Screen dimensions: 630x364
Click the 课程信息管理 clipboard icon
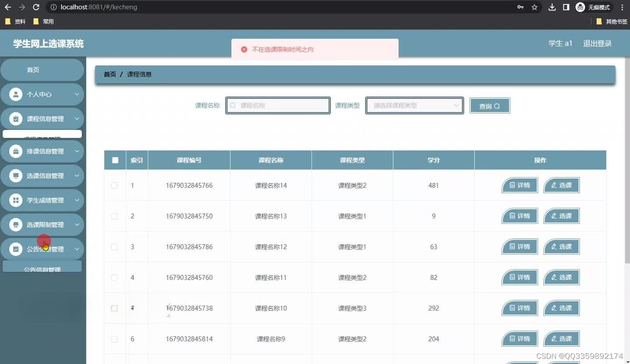[x=16, y=119]
